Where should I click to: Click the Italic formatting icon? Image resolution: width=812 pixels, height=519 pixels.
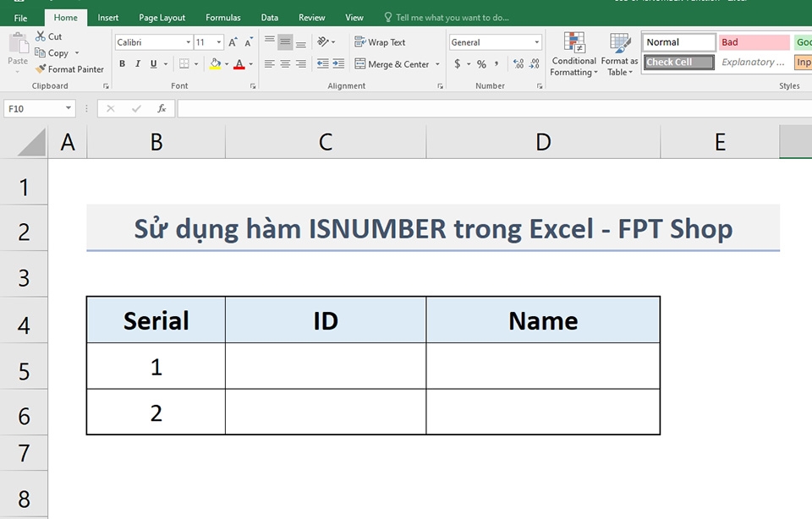(137, 63)
